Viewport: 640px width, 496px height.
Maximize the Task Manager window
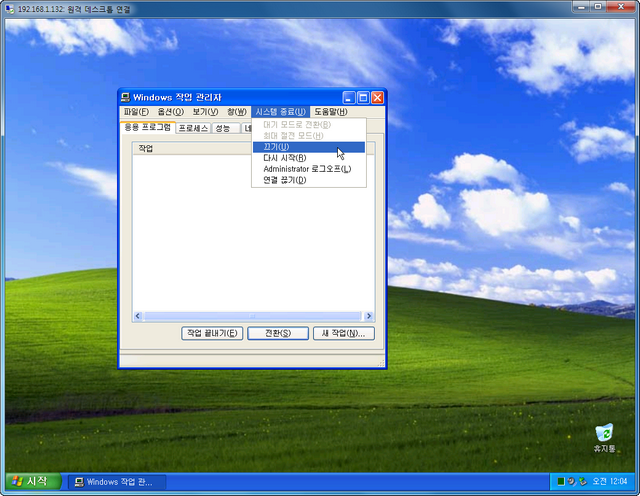click(x=363, y=98)
